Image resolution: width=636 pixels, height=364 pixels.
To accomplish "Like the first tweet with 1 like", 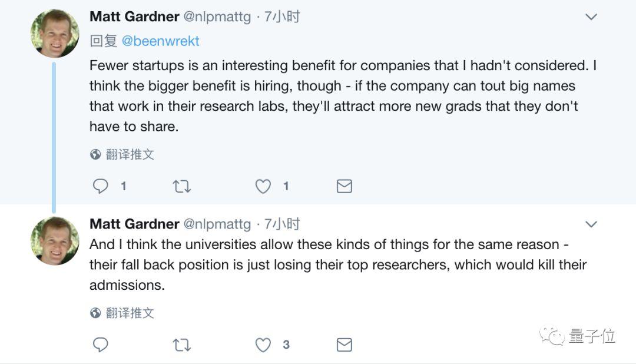I will click(x=263, y=187).
